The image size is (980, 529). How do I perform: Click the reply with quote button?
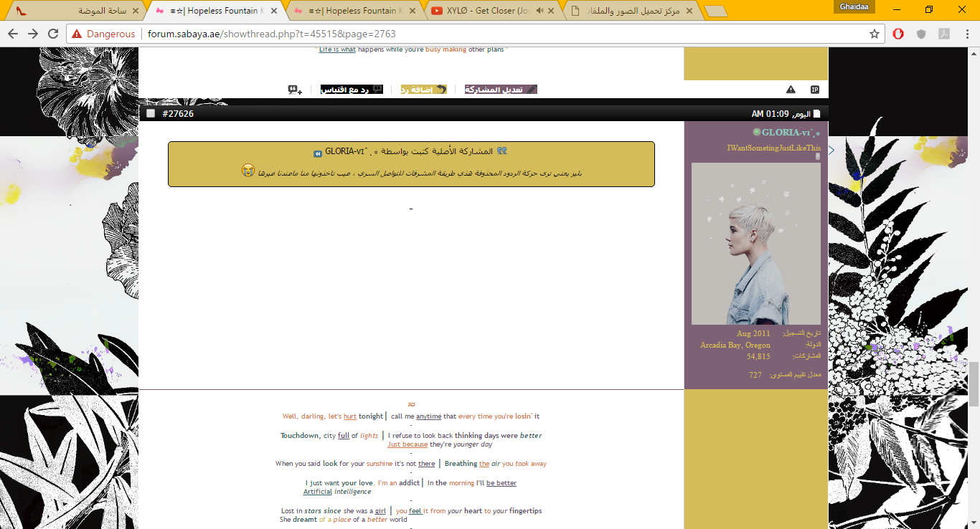(x=352, y=90)
